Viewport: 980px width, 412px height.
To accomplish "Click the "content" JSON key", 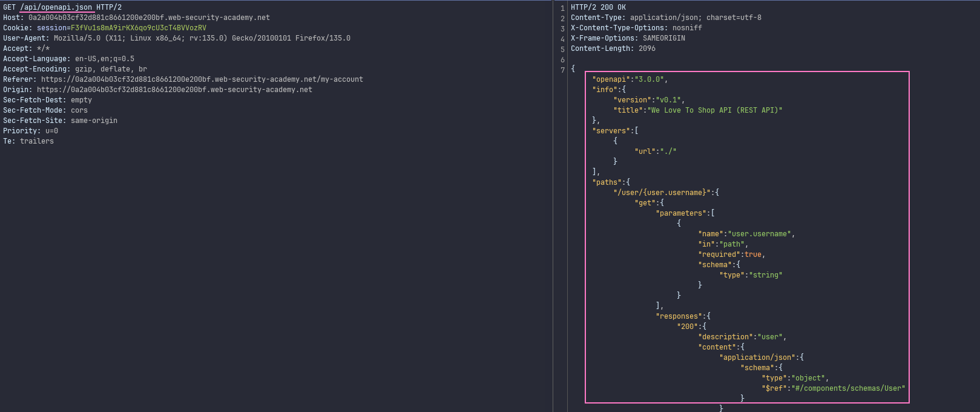I will click(717, 347).
